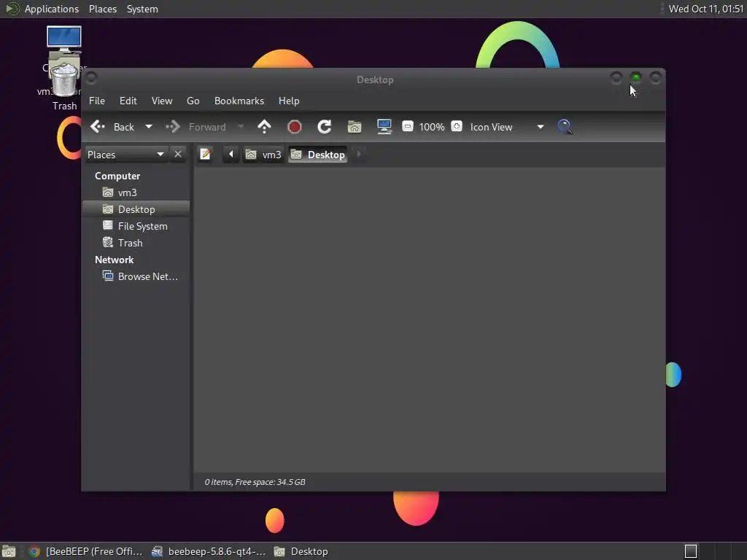Image resolution: width=747 pixels, height=560 pixels.
Task: Select the Desktop window taskbar entry
Action: (x=301, y=551)
